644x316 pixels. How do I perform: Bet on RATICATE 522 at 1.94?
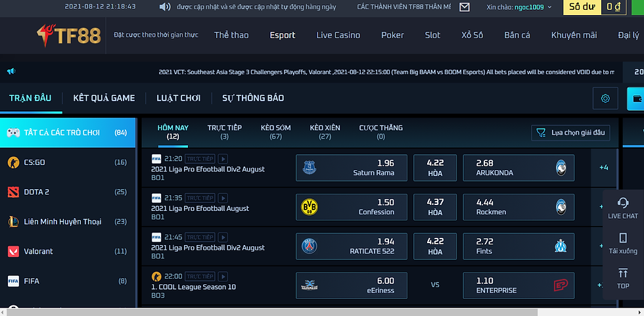coord(352,246)
